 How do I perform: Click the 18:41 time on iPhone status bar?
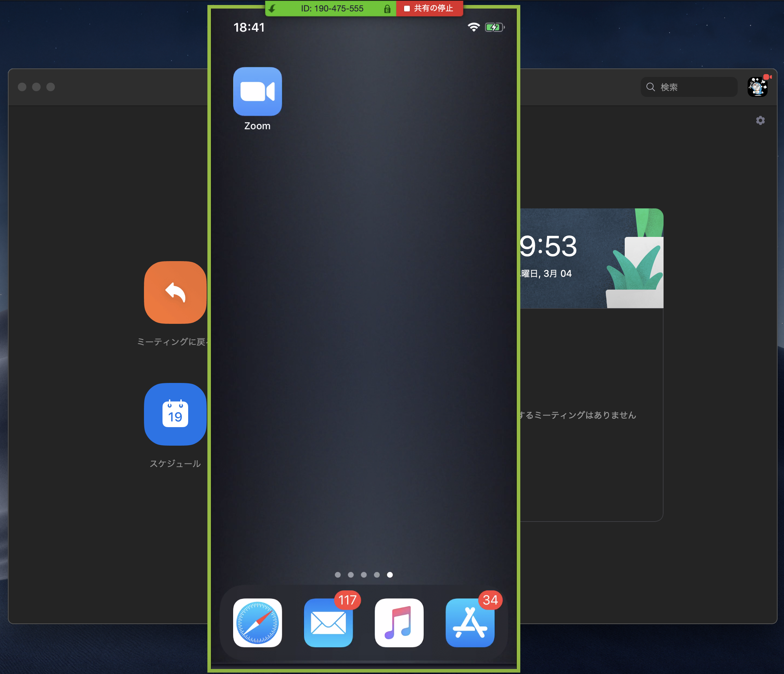(249, 27)
